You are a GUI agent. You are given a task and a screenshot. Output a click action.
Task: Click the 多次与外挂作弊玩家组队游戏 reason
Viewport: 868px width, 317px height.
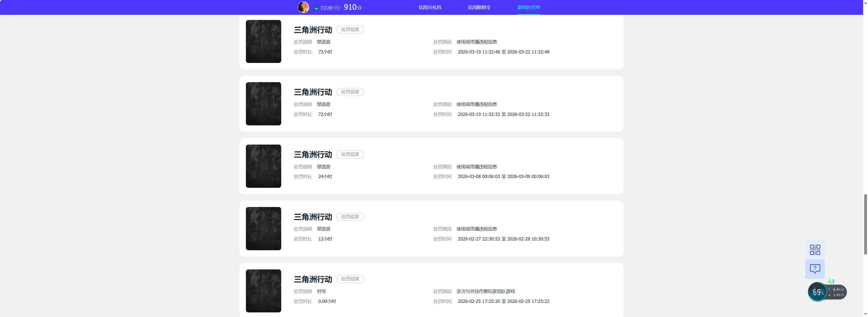[486, 291]
